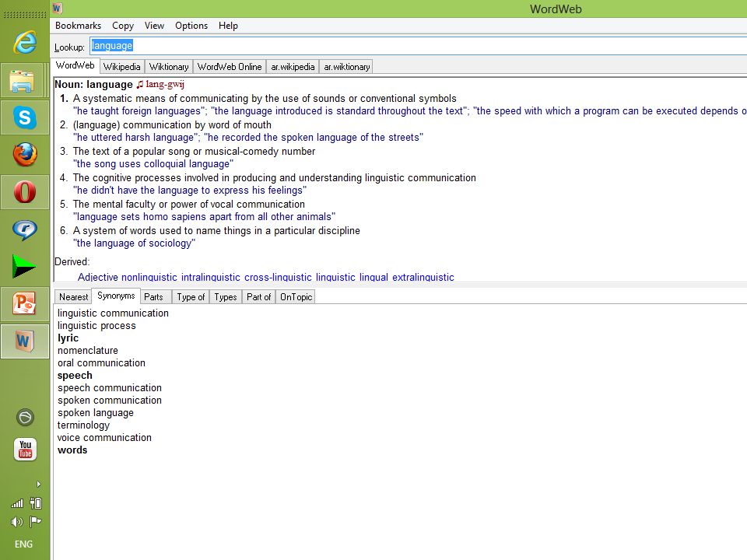
Task: Switch to the ar.wikipedia tab
Action: point(293,67)
